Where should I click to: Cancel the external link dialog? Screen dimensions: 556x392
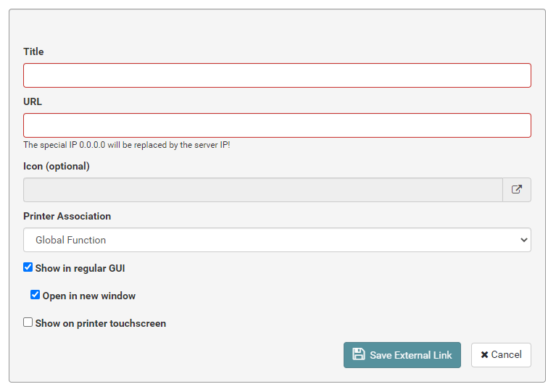[501, 355]
